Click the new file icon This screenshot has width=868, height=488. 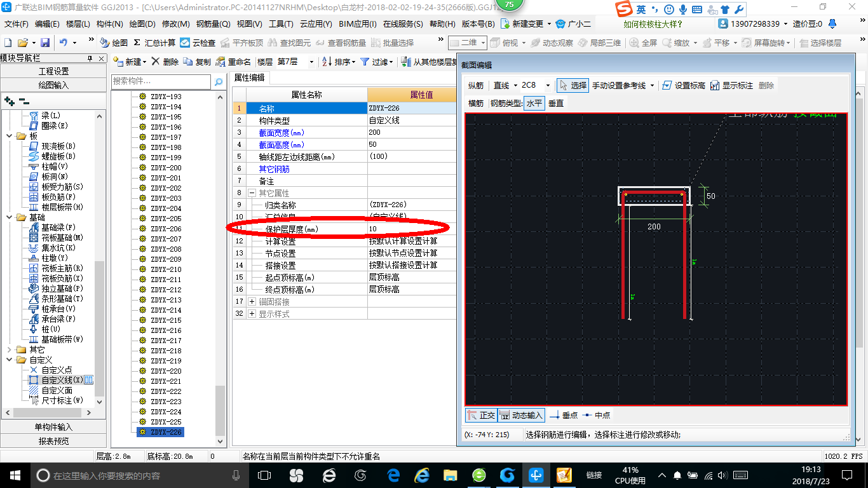tap(8, 43)
